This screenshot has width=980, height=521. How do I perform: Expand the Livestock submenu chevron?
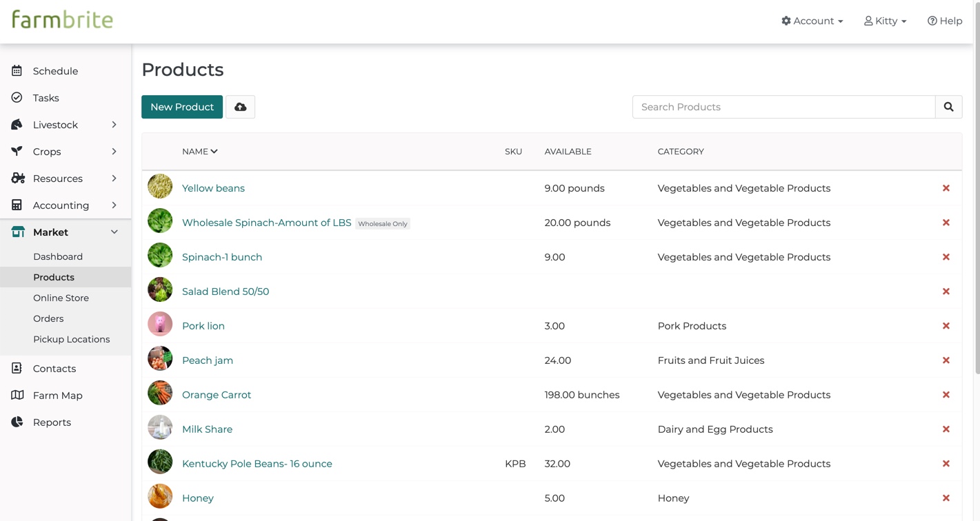pyautogui.click(x=114, y=125)
